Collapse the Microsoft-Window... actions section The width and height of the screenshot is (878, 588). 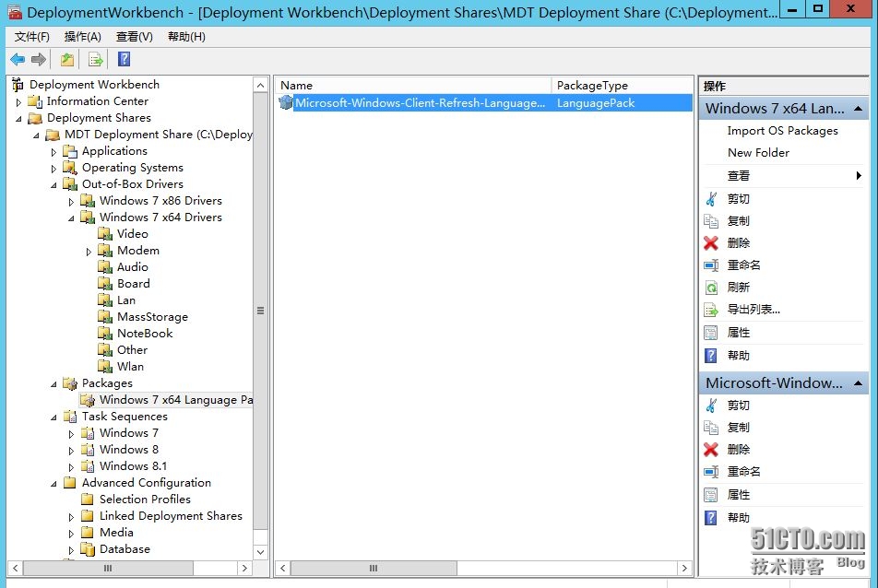(858, 383)
